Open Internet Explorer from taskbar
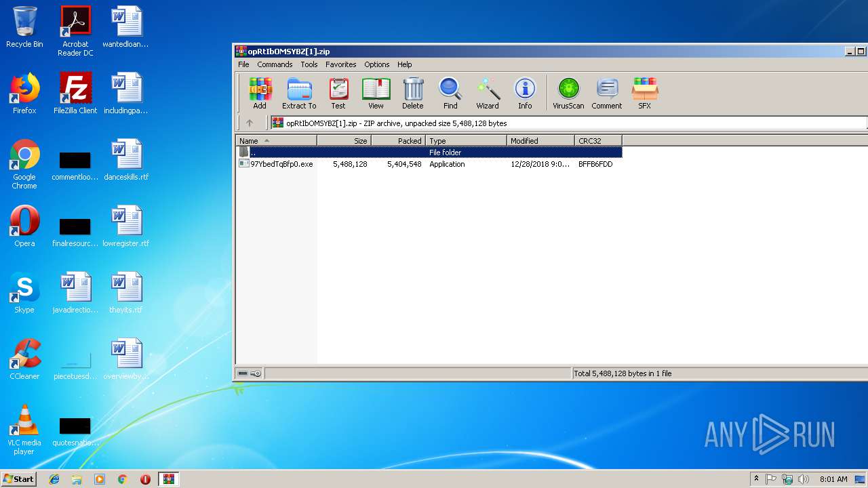The width and height of the screenshot is (868, 488). [54, 479]
